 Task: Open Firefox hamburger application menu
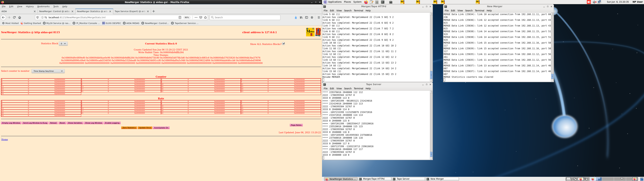coord(318,17)
